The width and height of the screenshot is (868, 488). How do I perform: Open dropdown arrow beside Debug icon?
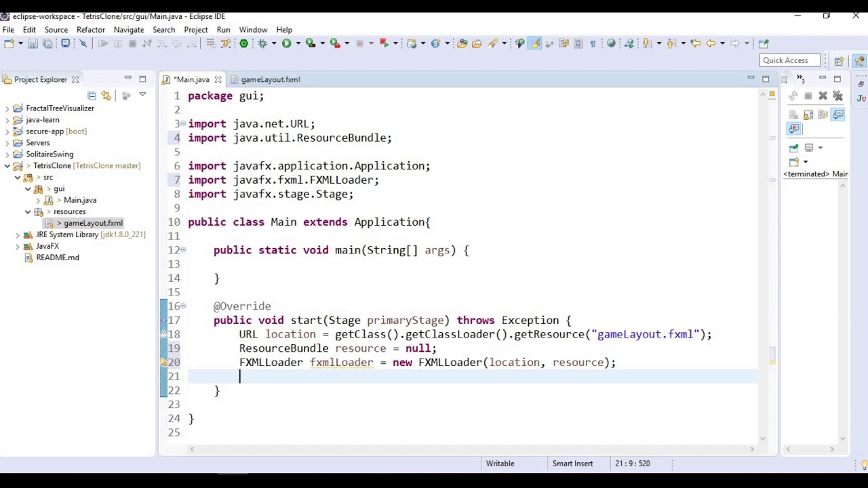point(274,43)
